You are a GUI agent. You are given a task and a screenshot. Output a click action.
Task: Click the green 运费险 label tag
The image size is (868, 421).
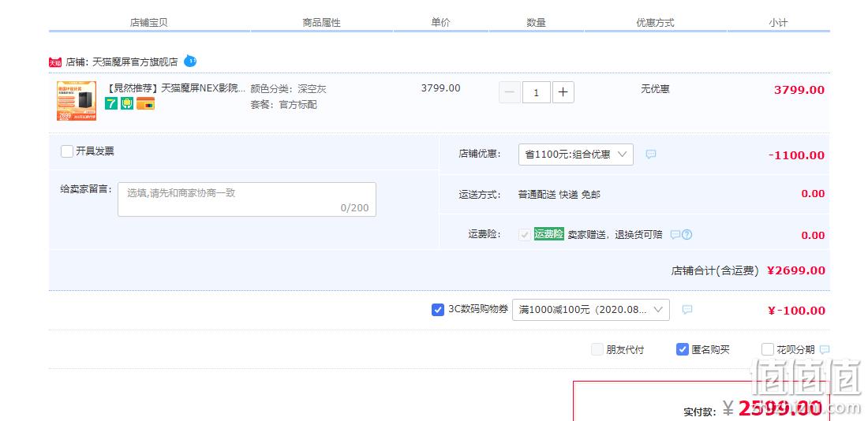click(x=548, y=234)
